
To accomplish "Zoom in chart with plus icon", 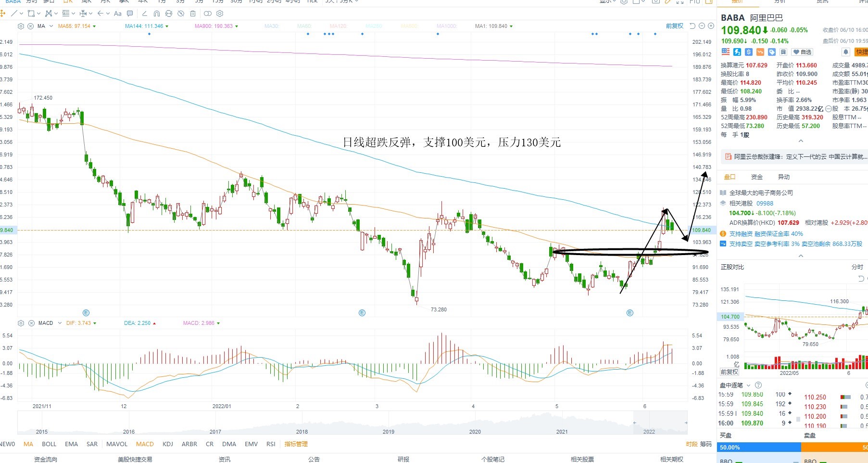I will [x=711, y=26].
